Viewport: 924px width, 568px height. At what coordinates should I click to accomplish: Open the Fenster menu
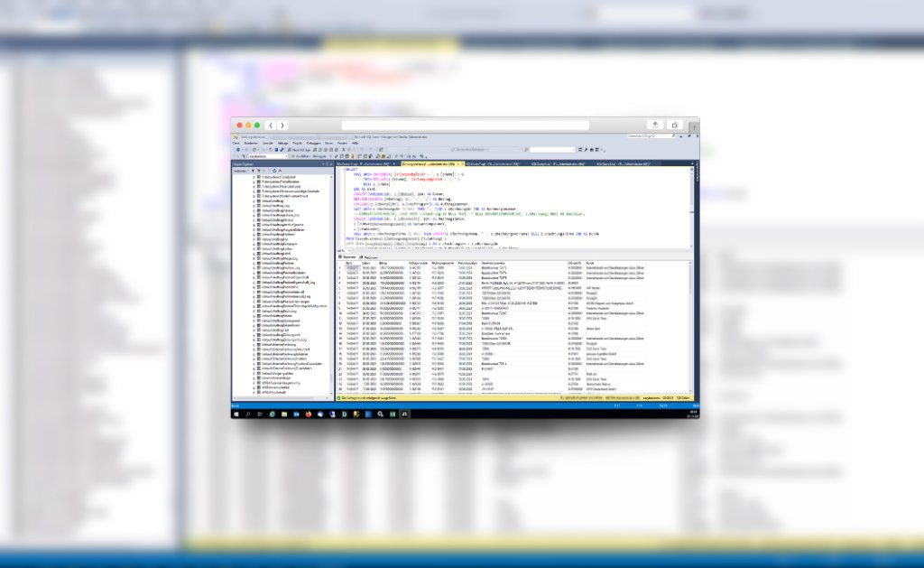pos(342,144)
